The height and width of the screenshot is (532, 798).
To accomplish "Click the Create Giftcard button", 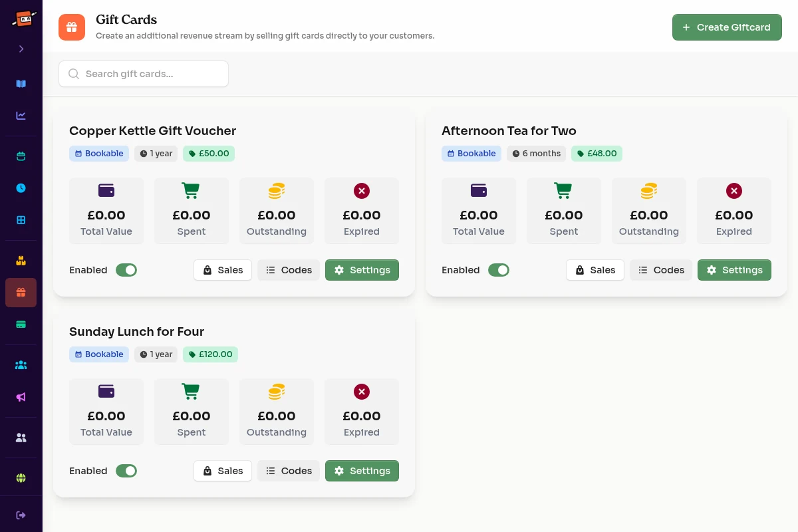I will [x=727, y=27].
